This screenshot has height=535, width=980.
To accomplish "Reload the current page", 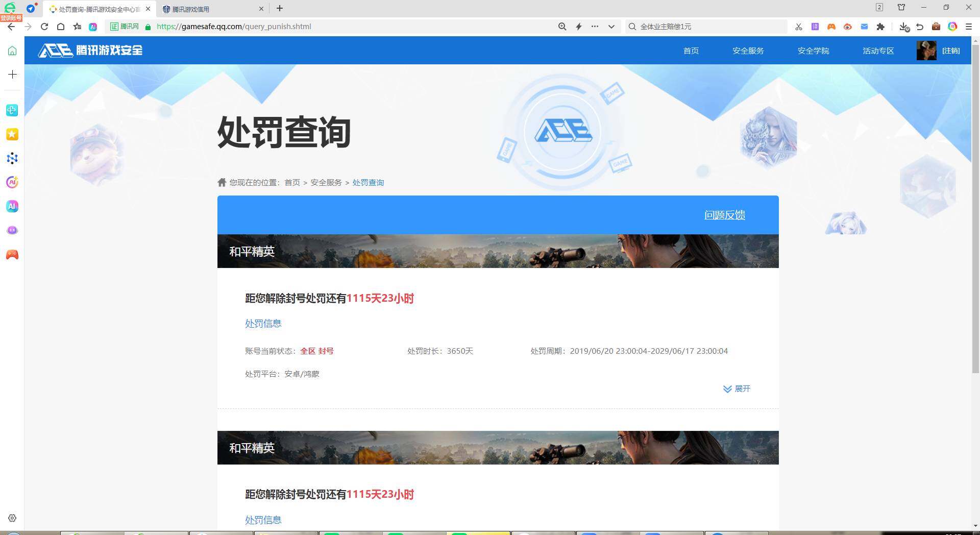I will click(44, 27).
